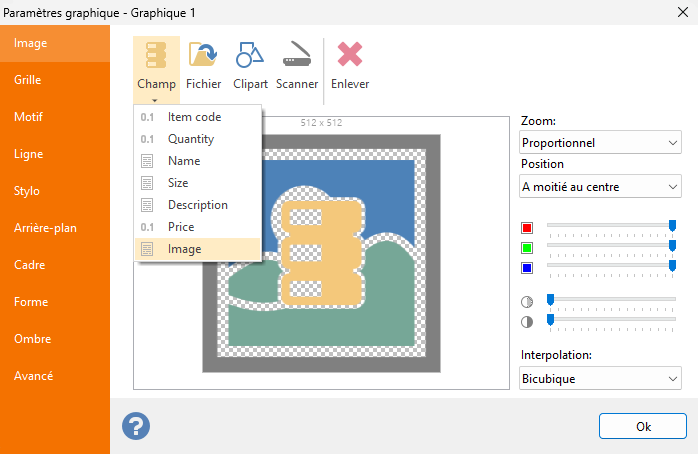This screenshot has height=454, width=698.
Task: Choose the Clipart shapes icon
Action: [x=250, y=55]
